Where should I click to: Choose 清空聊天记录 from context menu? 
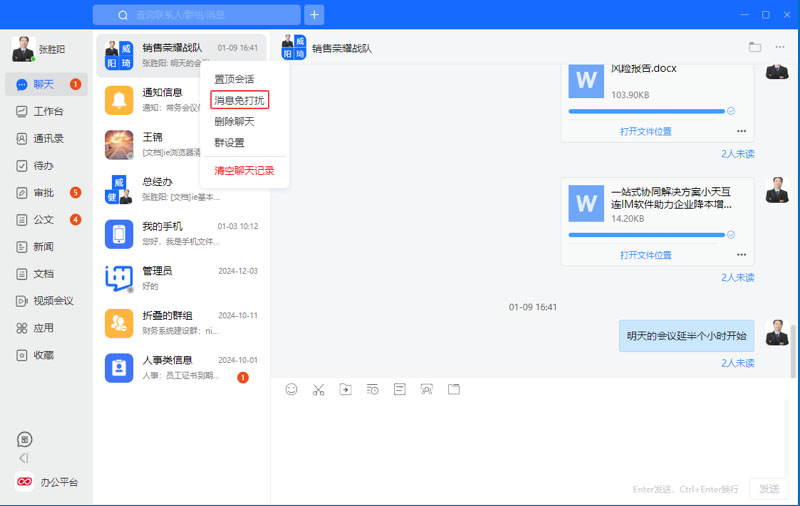[244, 171]
